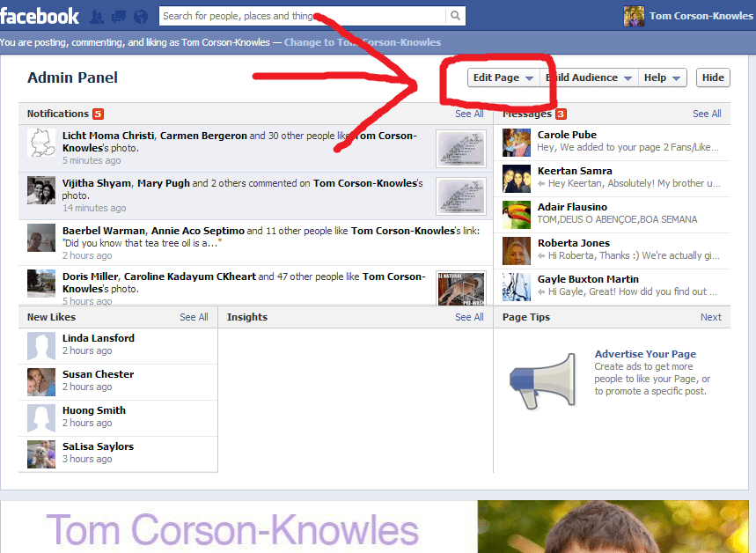Image resolution: width=756 pixels, height=553 pixels.
Task: Open the messages icon in top bar
Action: pos(119,17)
